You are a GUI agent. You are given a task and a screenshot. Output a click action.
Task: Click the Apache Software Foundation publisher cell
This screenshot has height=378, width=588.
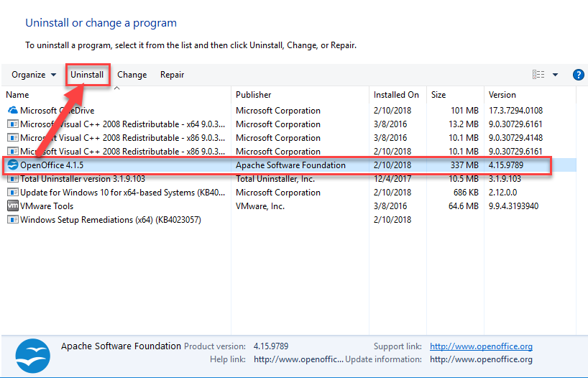[290, 165]
